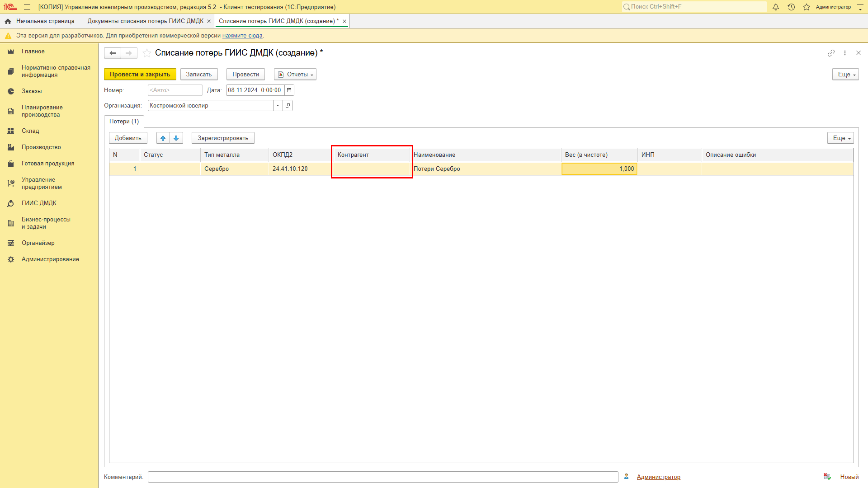Viewport: 868px width, 488px height.
Task: Click the Комментарий input field
Action: click(x=383, y=477)
